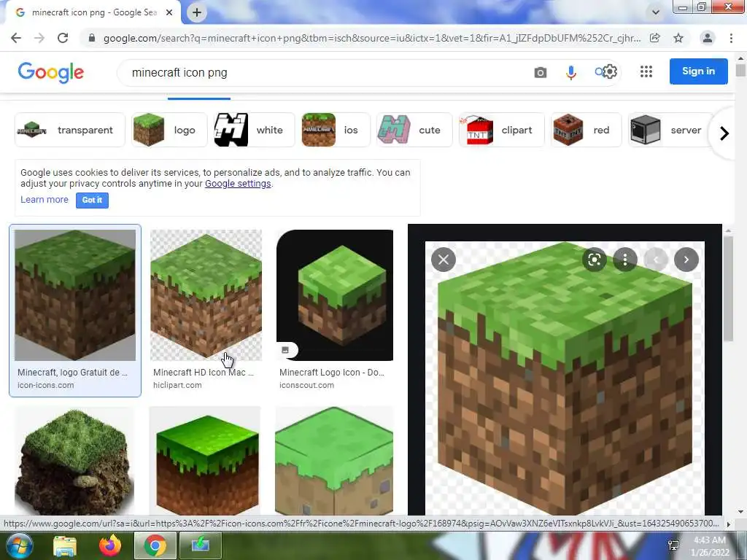View site information lock icon
This screenshot has height=560, width=747.
92,38
